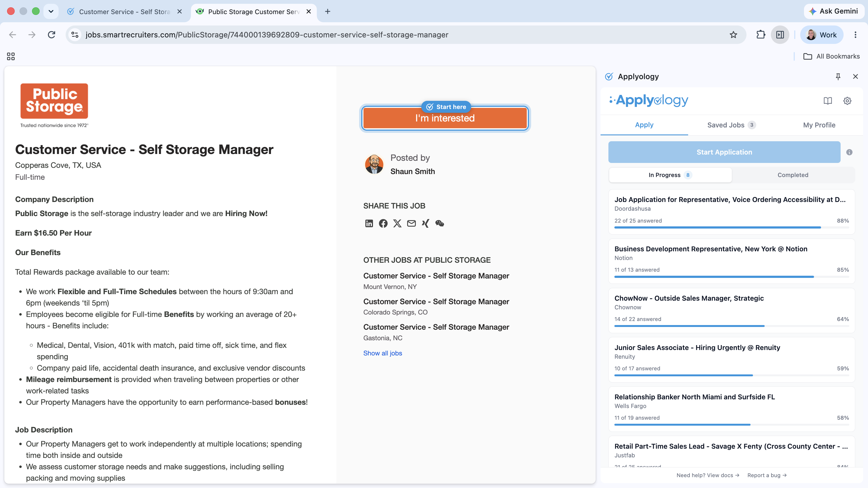868x488 pixels.
Task: Open Applyology settings gear
Action: click(x=847, y=101)
